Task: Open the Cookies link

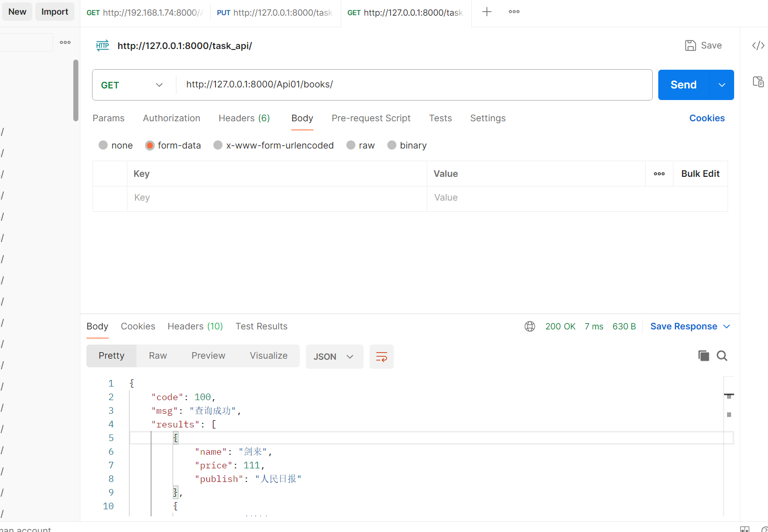Action: pos(707,118)
